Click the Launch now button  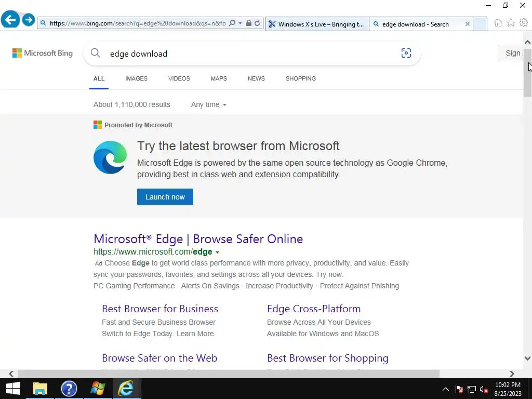point(165,197)
